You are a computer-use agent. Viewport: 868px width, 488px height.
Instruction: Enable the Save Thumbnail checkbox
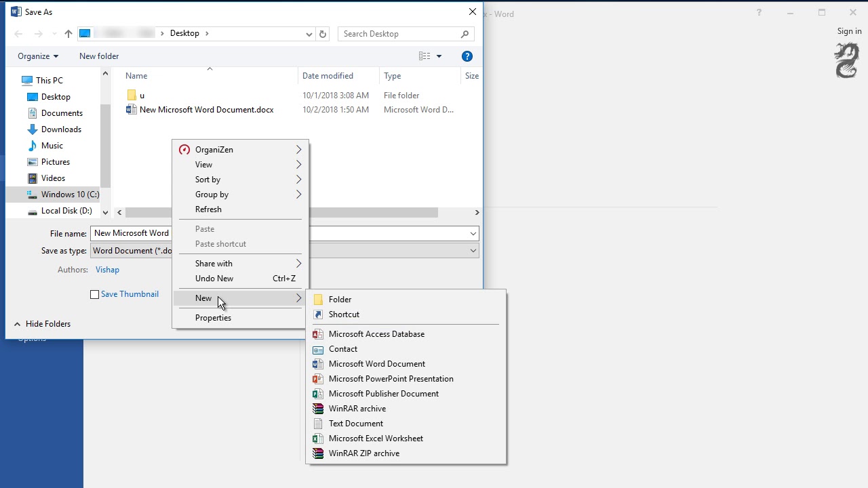click(95, 294)
